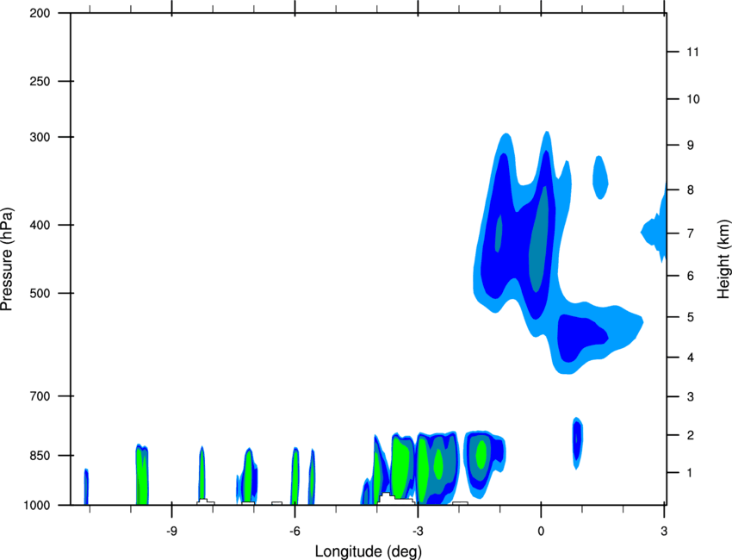Click the 'Pressure (hPa)' axis title

coord(7,259)
